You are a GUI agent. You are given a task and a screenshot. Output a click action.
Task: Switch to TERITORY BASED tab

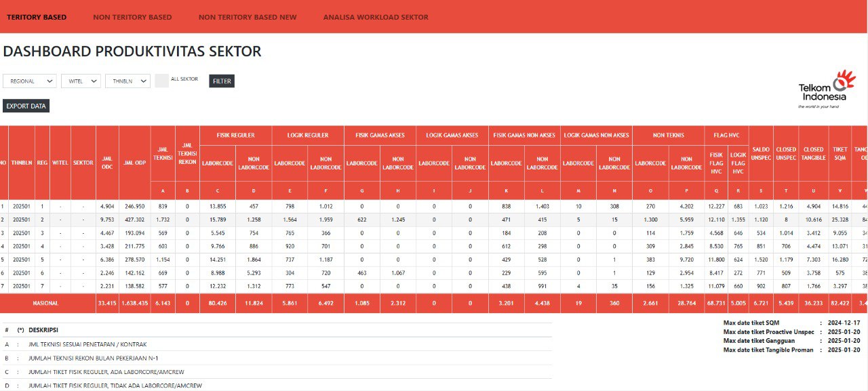37,17
